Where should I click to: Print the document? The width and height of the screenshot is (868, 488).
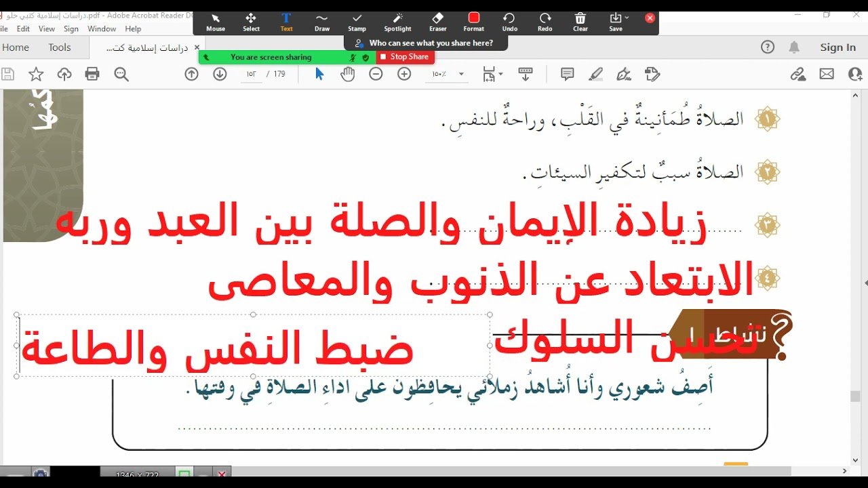pyautogui.click(x=93, y=75)
